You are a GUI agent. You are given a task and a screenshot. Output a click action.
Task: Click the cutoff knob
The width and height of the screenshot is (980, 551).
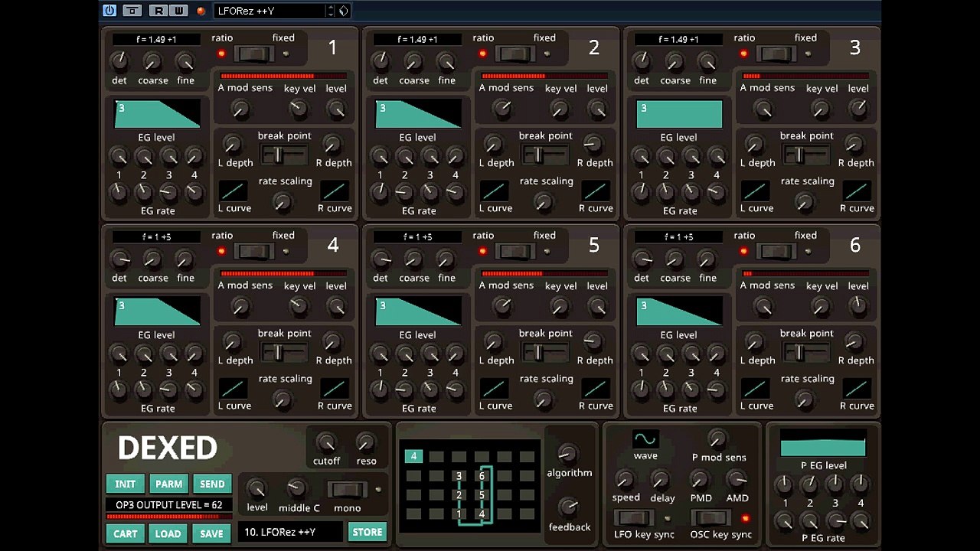point(326,442)
